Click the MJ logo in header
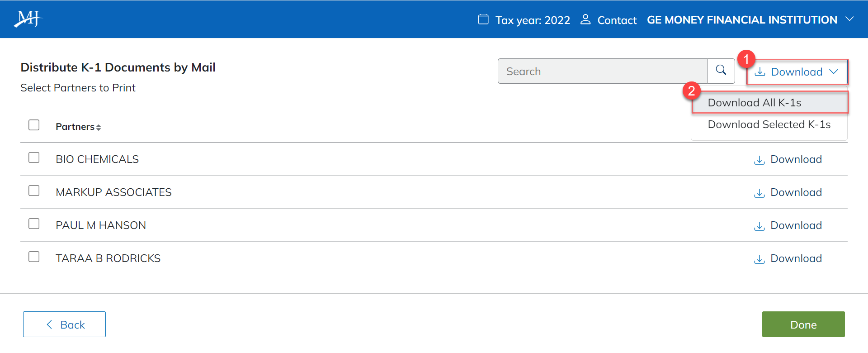The width and height of the screenshot is (868, 353). click(28, 19)
